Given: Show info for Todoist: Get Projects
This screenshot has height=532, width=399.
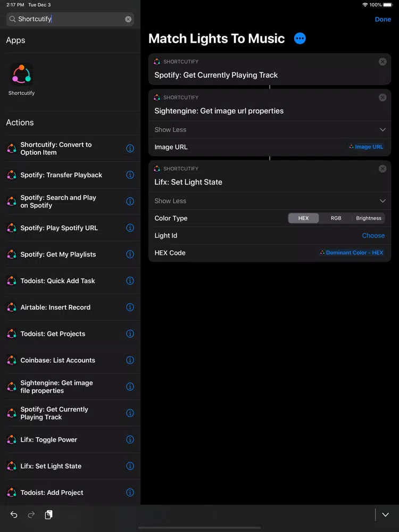Looking at the screenshot, I should (130, 334).
